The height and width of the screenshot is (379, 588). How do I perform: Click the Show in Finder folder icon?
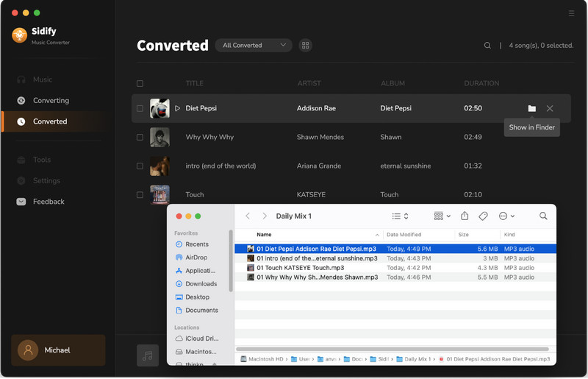click(531, 109)
